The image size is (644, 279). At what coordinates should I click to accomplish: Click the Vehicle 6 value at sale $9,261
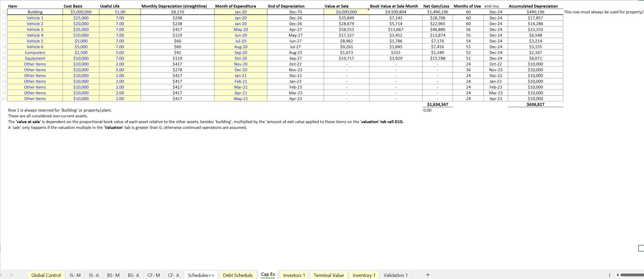[x=346, y=47]
